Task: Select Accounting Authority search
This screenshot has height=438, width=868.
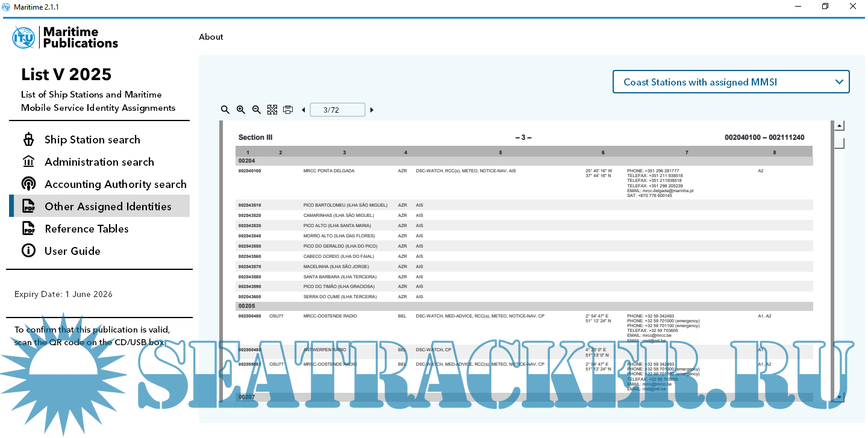Action: (x=115, y=184)
